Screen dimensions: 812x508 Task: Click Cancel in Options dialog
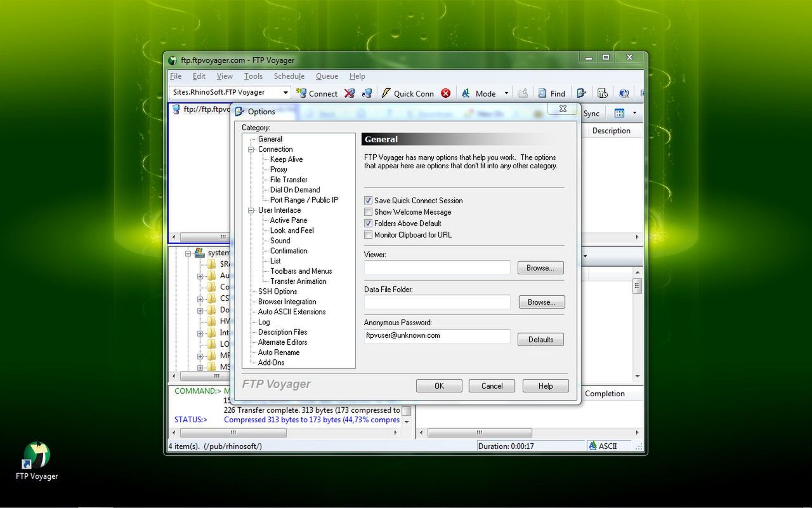(x=492, y=386)
